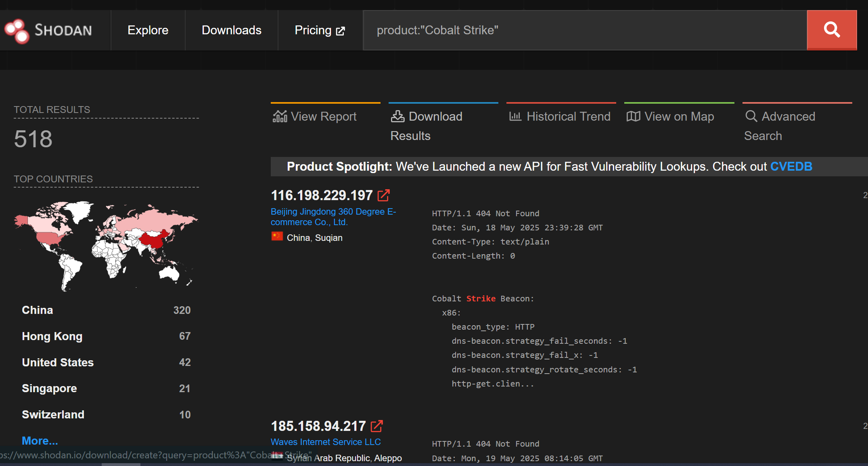Select the Historical Trend tab

561,117
